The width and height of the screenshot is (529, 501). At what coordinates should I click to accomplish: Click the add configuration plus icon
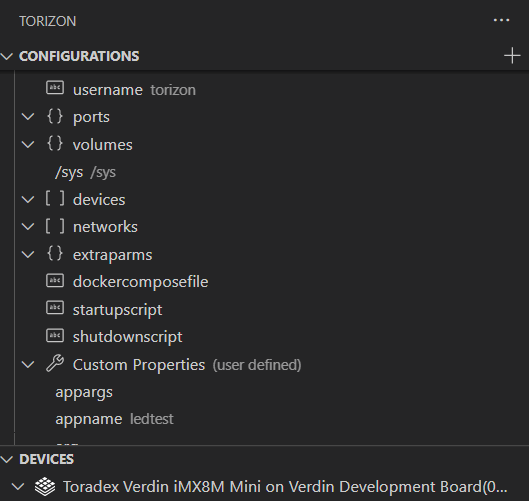tap(512, 56)
